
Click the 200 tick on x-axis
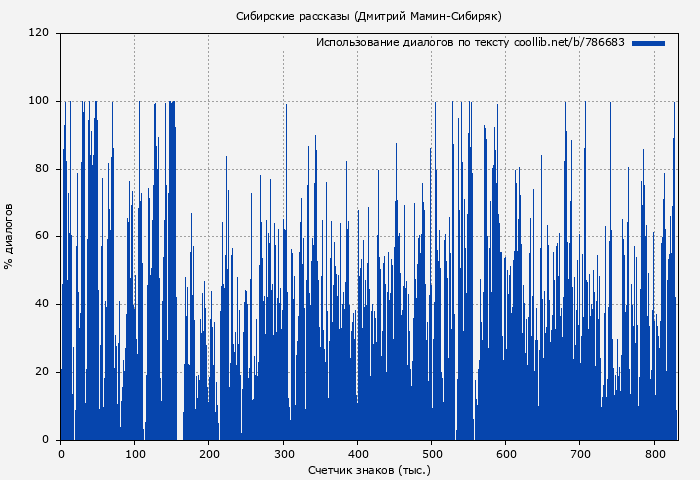tap(209, 453)
